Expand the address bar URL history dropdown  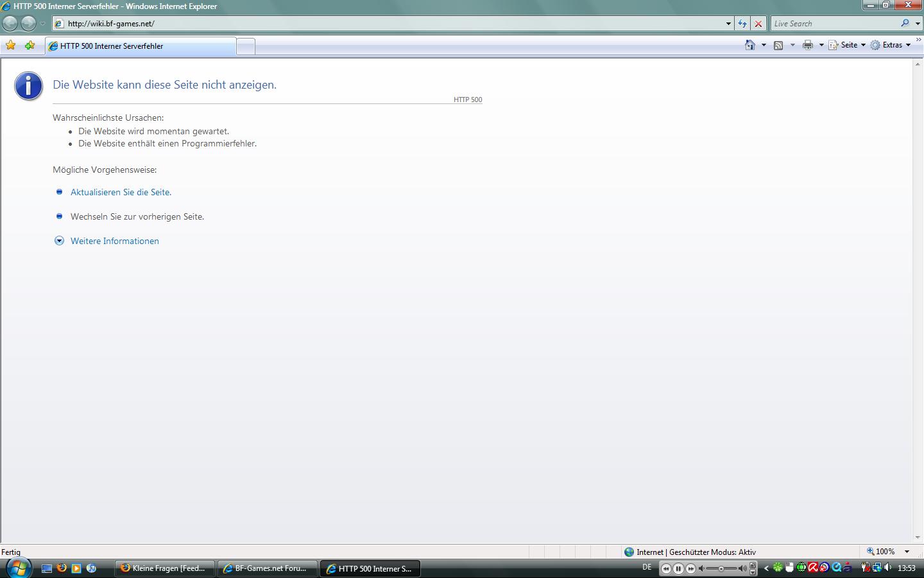tap(728, 24)
